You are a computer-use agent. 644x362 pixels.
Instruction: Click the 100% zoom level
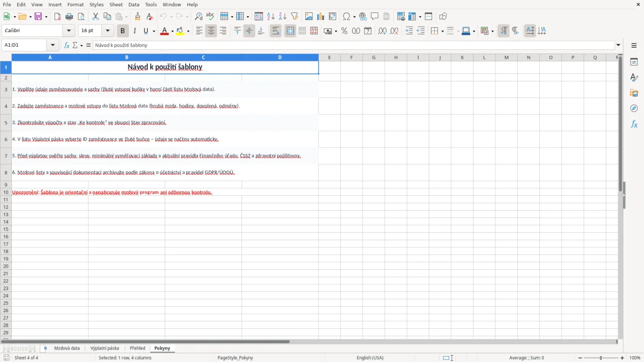[635, 358]
